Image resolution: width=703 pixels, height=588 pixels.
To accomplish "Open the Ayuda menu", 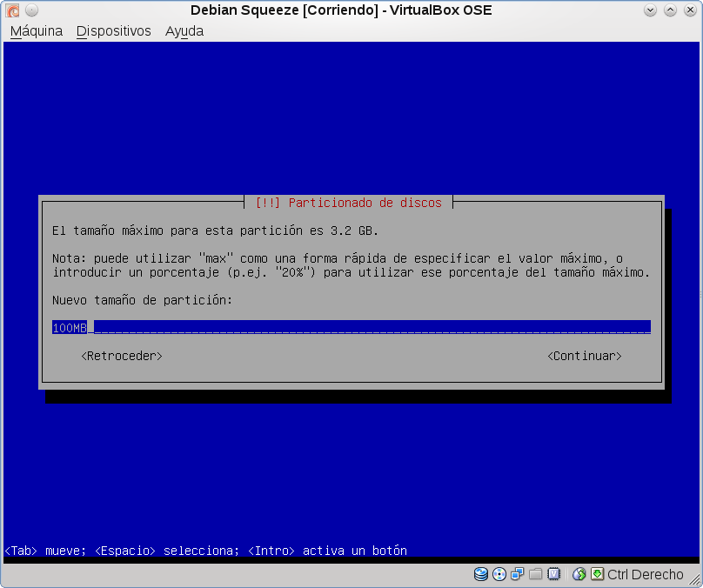I will [184, 31].
